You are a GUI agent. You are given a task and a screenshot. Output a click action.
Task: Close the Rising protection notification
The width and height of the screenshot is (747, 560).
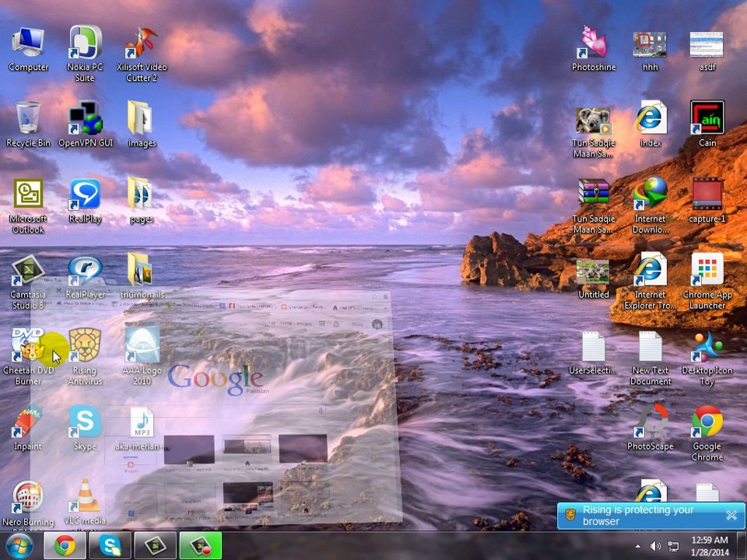click(x=731, y=515)
